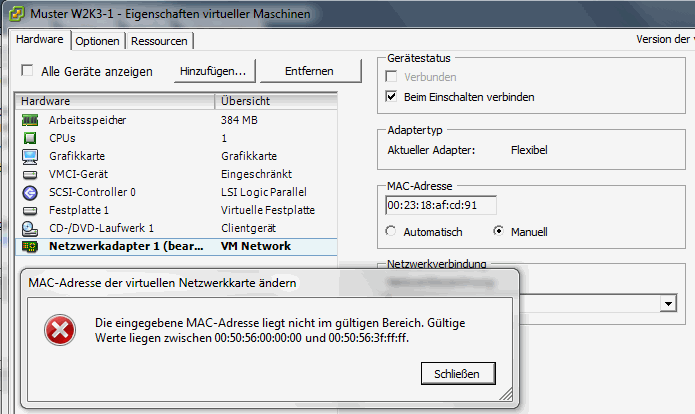Image resolution: width=695 pixels, height=414 pixels.
Task: Toggle Beim Einschalten verbinden checkbox
Action: 392,97
